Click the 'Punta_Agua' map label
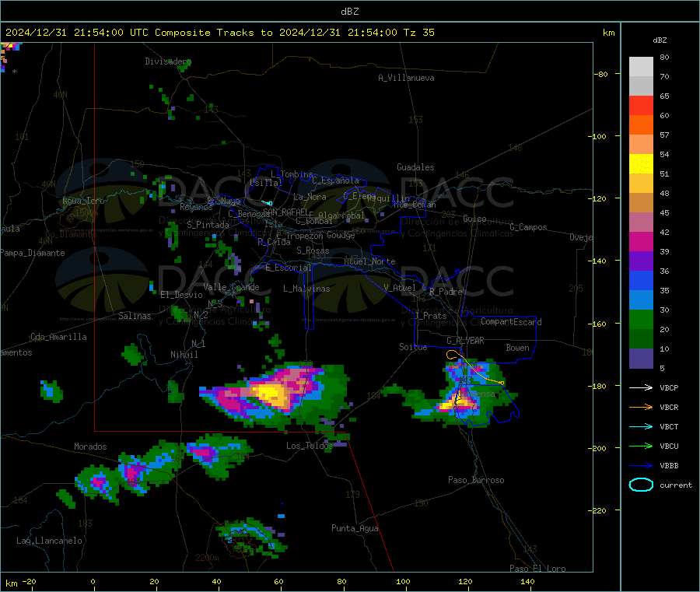 (355, 528)
